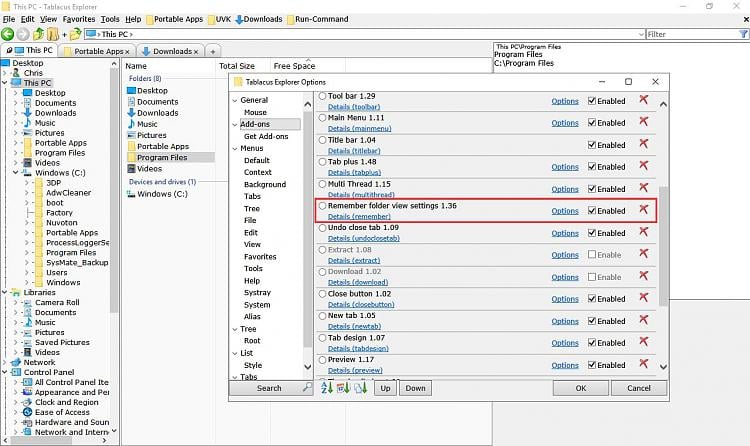
Task: Click the green Back arrow in toolbar
Action: click(x=7, y=34)
